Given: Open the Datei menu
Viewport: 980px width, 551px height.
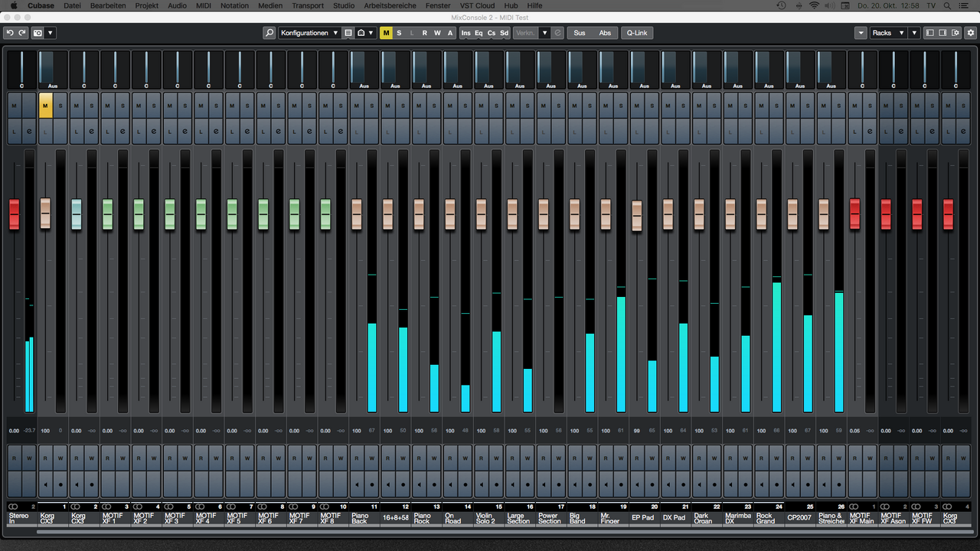Looking at the screenshot, I should coord(72,5).
